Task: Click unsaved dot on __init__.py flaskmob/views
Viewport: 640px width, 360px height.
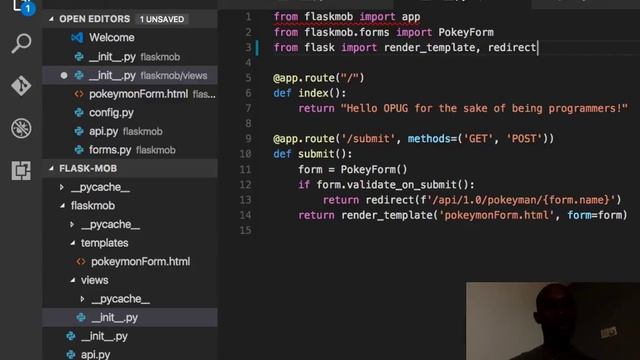Action: coord(64,76)
